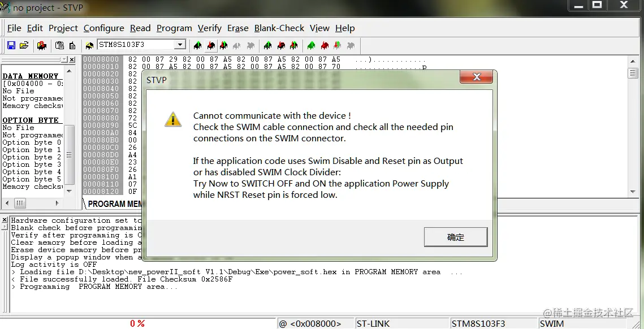This screenshot has width=644, height=329.
Task: Click the left panel scroll-up arrow
Action: [x=69, y=71]
